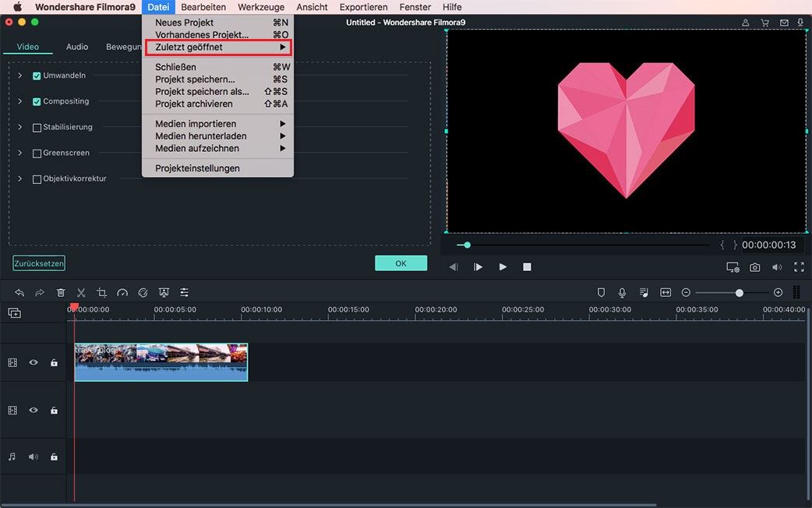This screenshot has width=812, height=508.
Task: Expand the Compositing section
Action: [x=19, y=101]
